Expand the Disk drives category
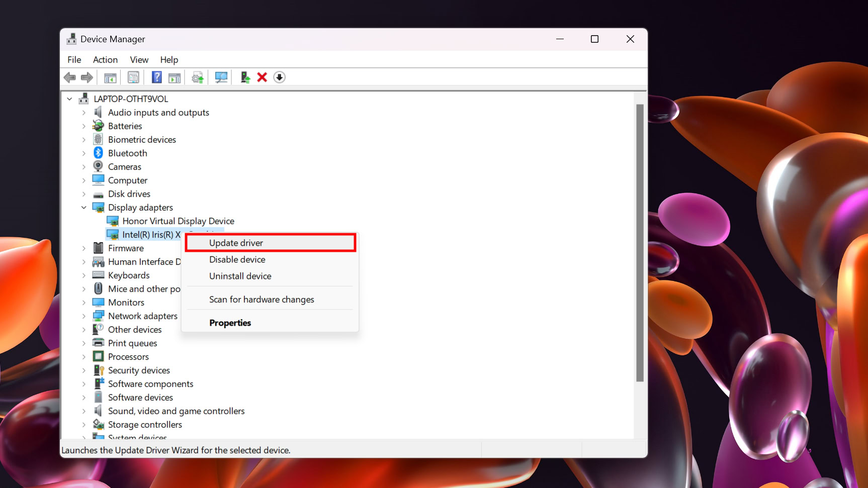Screen dimensions: 868x488 (x=84, y=194)
